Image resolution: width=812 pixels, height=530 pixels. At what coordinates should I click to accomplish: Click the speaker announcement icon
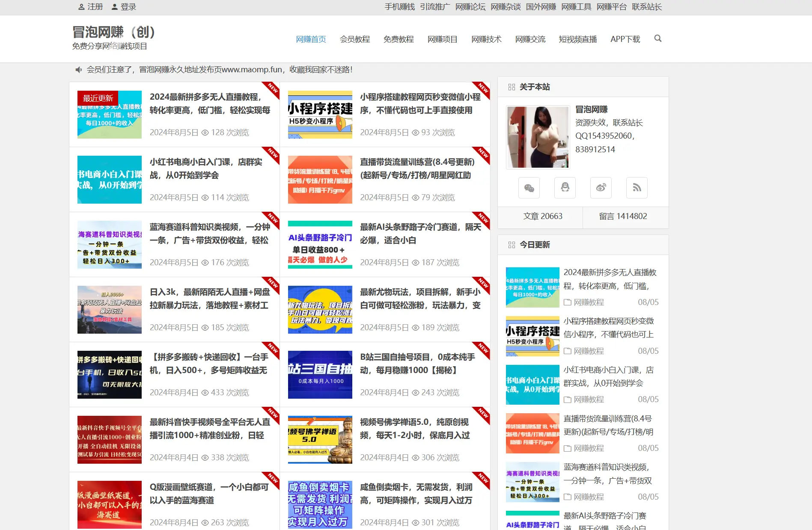[79, 70]
